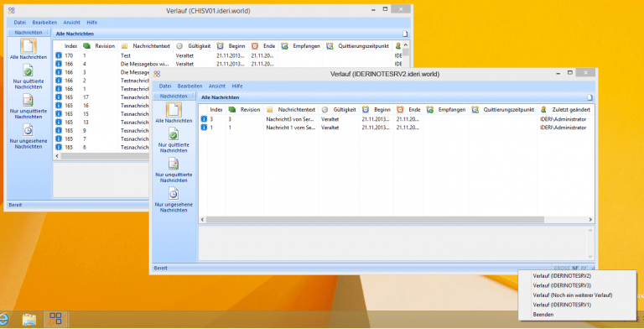Click info icon of Nachricht3 row
Viewport: 644px width, 329px height.
204,119
